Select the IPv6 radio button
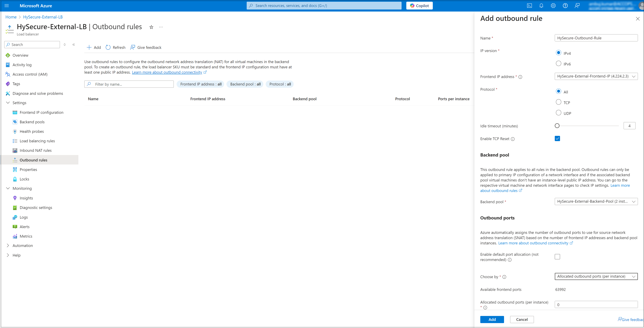The width and height of the screenshot is (644, 328). (x=558, y=63)
